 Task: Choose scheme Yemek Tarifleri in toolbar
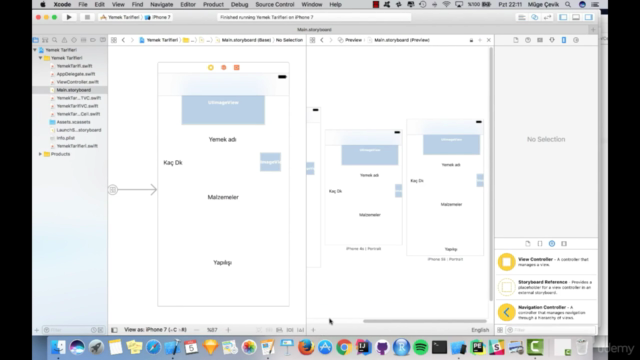120,17
